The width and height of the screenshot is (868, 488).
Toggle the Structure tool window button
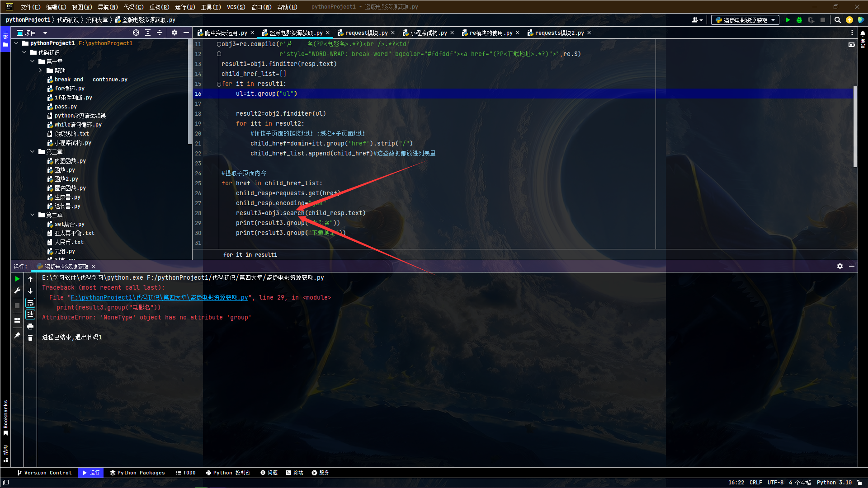pos(5,453)
